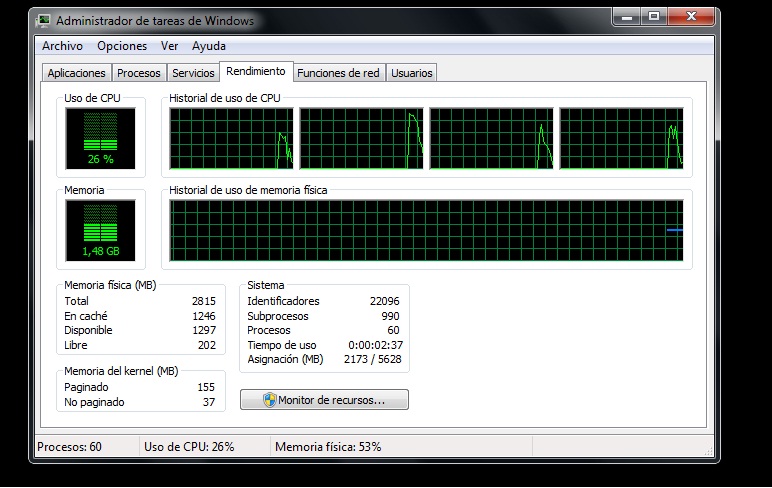Image resolution: width=772 pixels, height=488 pixels.
Task: Click status bar entry 'Uso de CPU: 26%'
Action: (189, 447)
